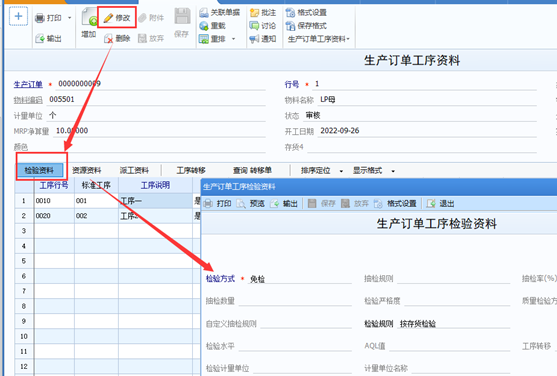Viewport: 557px width, 376px height.
Task: Click the 保存格式 save format button
Action: (306, 26)
